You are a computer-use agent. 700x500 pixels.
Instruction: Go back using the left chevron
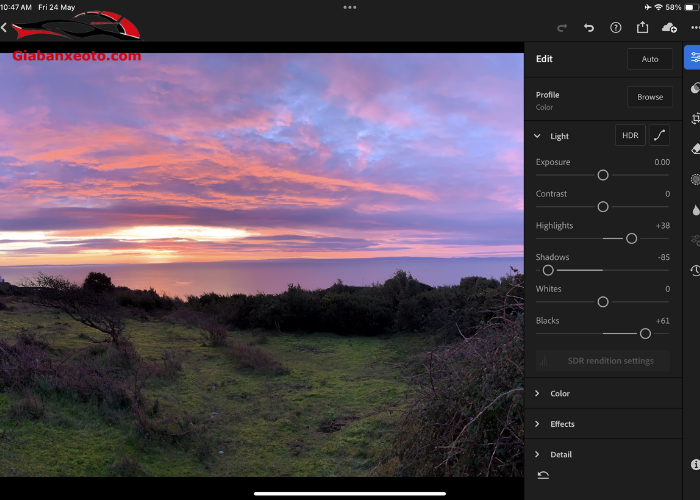[4, 28]
